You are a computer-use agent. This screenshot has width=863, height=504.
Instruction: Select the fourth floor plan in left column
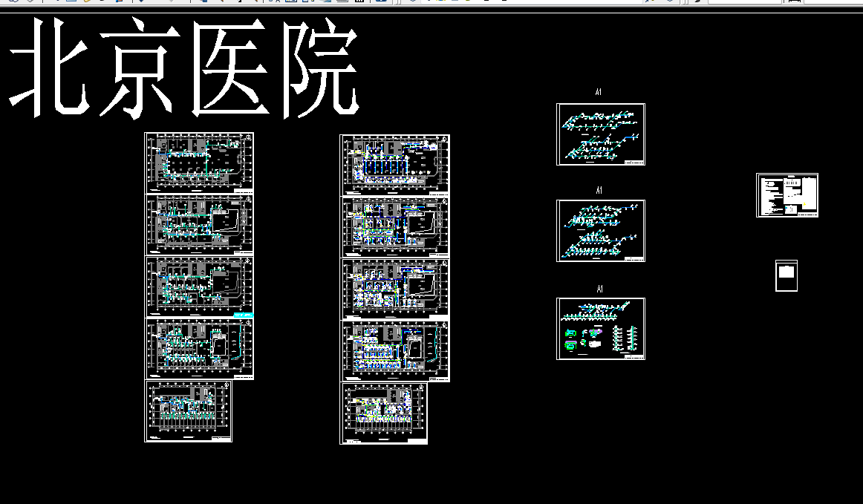pyautogui.click(x=199, y=349)
